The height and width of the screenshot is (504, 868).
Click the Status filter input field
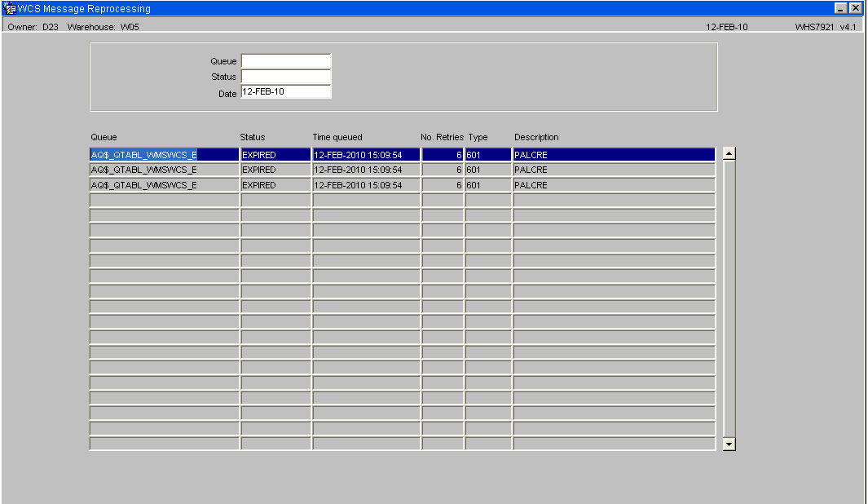coord(286,77)
